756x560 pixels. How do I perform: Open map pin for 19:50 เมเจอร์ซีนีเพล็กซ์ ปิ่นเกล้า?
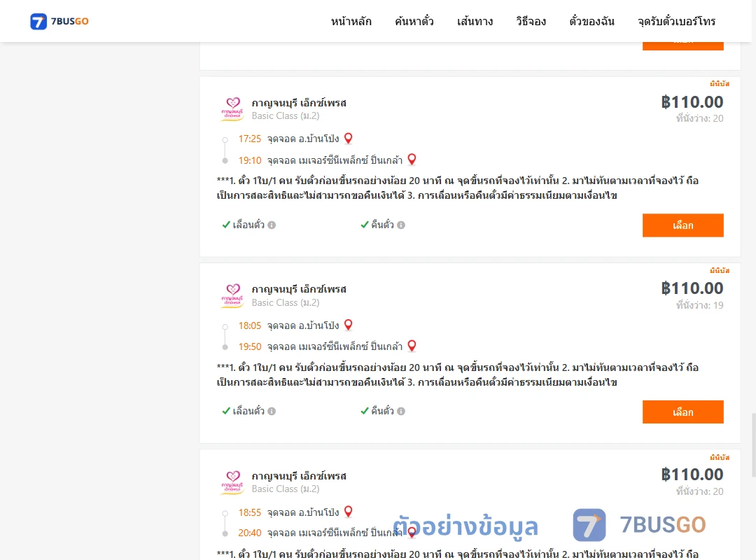click(x=412, y=346)
